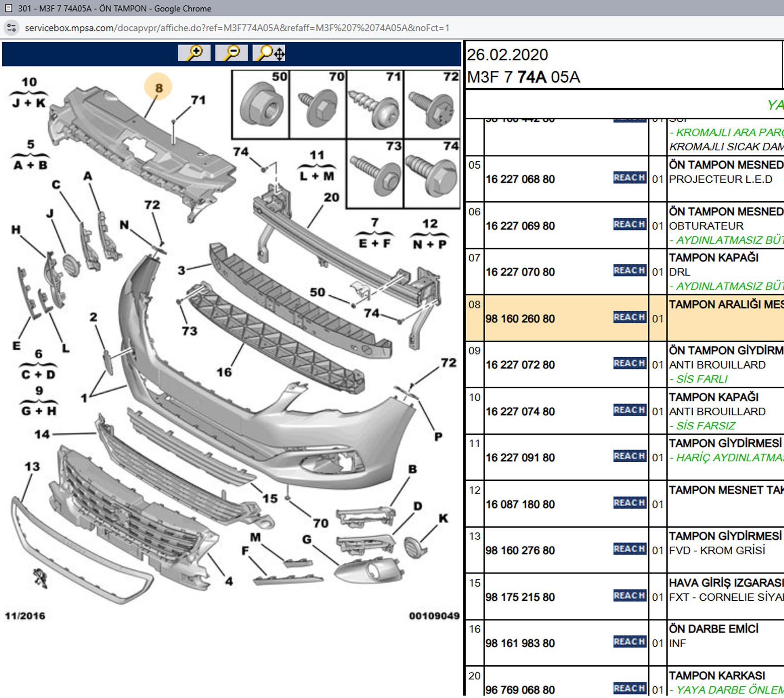Open part number 16 227 070 80

(x=520, y=272)
